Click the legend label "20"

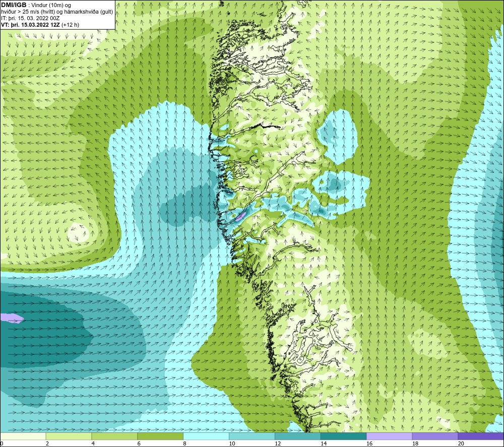(x=461, y=444)
